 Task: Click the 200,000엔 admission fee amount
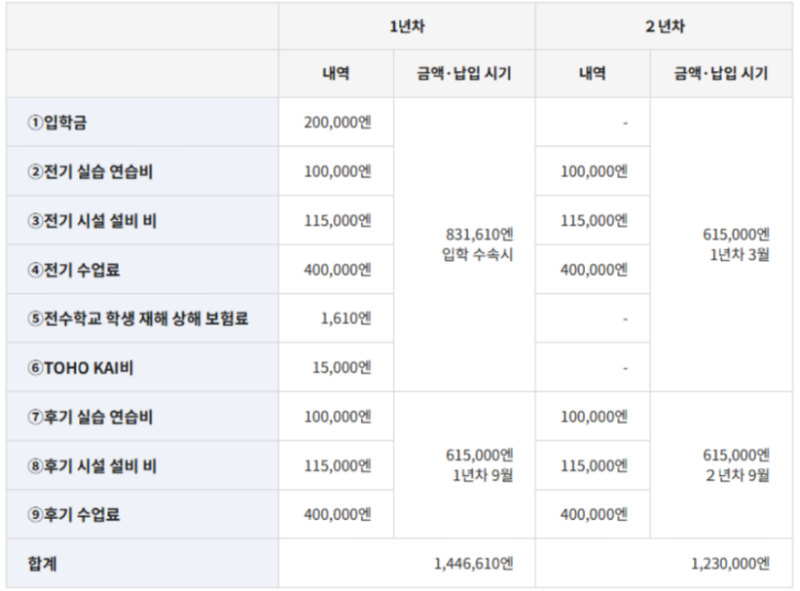click(x=337, y=123)
